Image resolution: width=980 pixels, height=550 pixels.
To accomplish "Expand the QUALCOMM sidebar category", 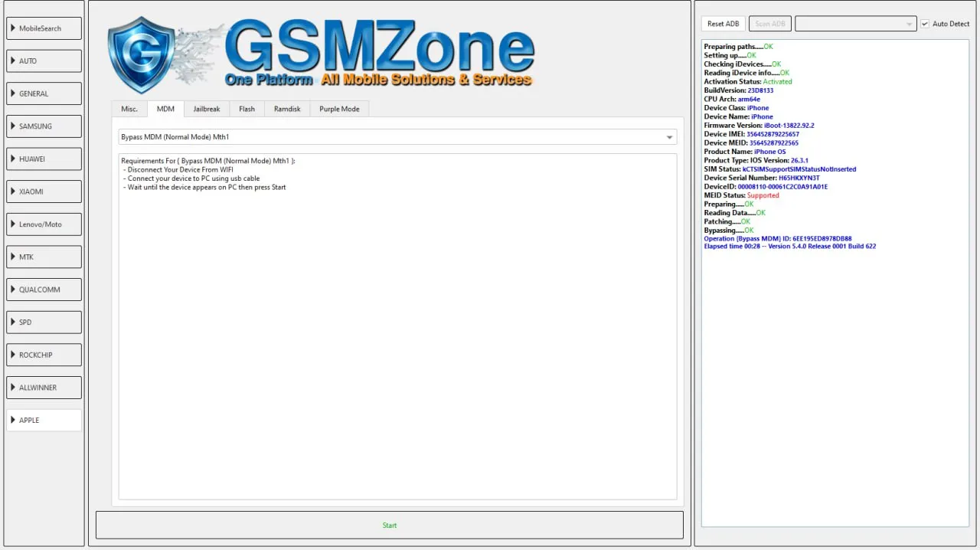I will (44, 290).
